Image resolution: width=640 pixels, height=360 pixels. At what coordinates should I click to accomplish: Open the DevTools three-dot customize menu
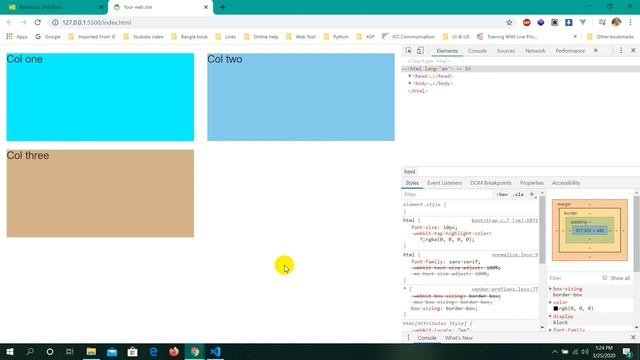coord(621,51)
